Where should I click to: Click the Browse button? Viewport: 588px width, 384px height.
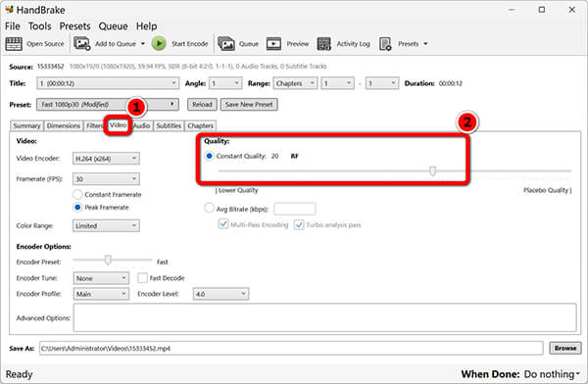click(565, 348)
